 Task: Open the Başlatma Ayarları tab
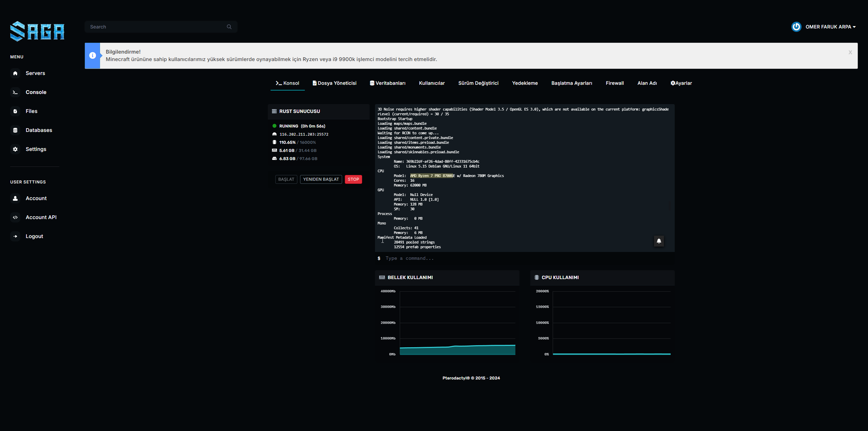(x=572, y=83)
